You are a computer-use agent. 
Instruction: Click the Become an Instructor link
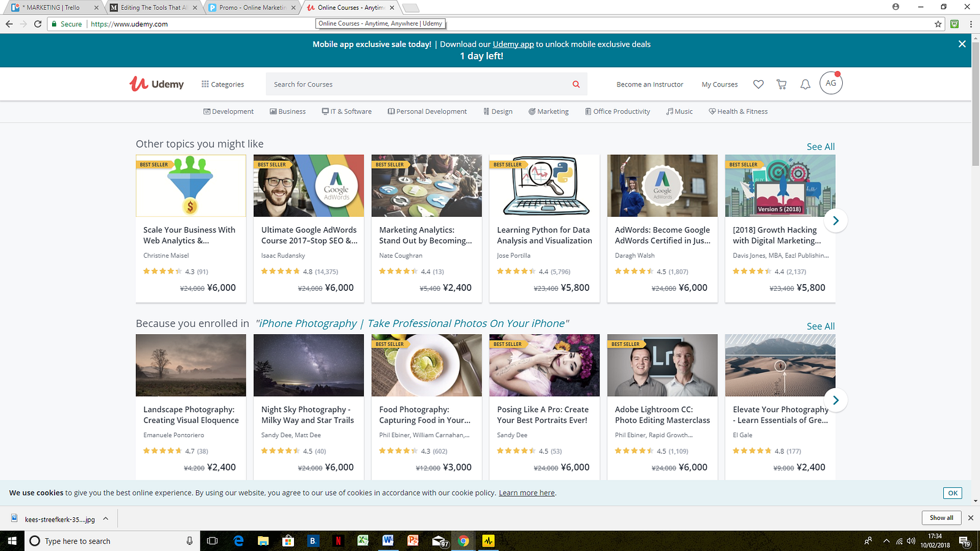(650, 84)
